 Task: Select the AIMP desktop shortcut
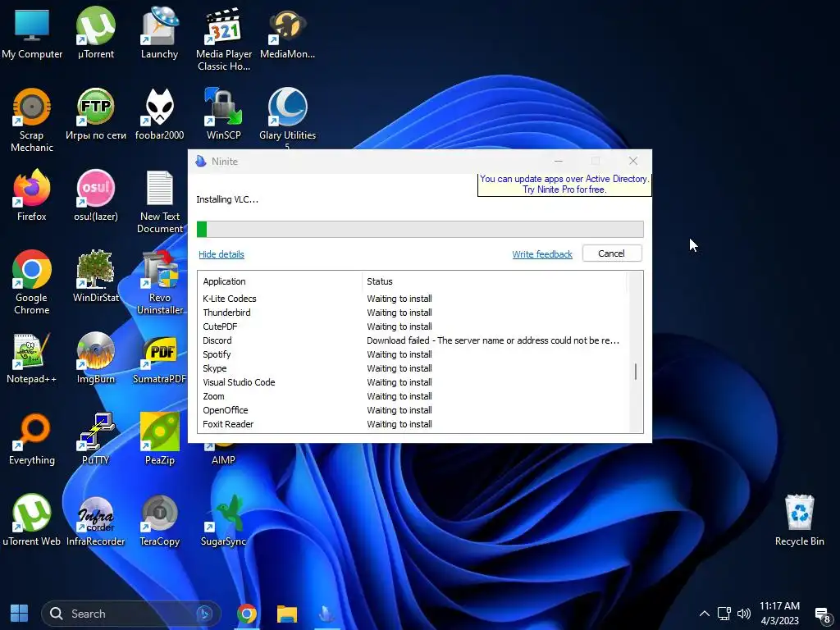pos(223,455)
